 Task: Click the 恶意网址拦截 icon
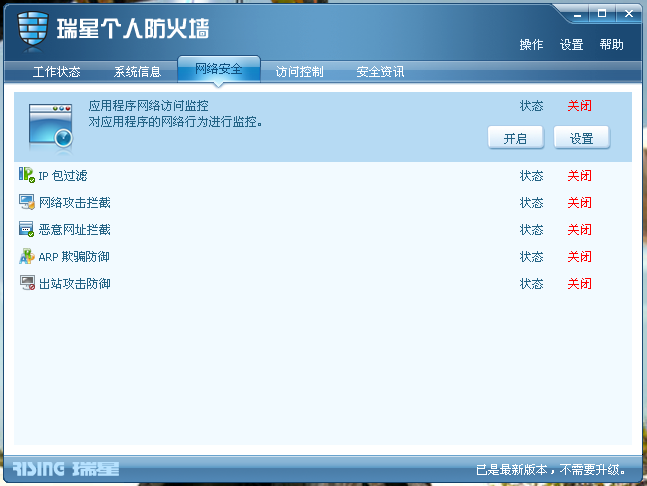click(x=26, y=229)
